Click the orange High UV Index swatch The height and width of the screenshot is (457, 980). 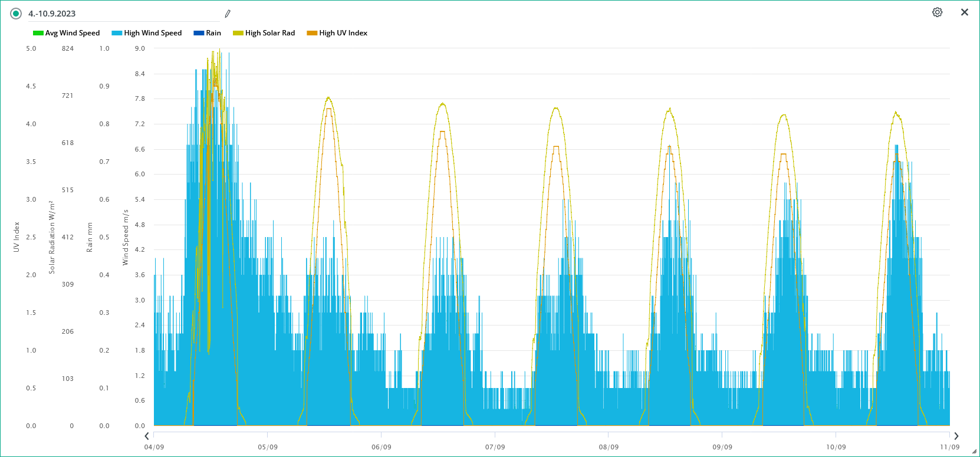click(312, 33)
